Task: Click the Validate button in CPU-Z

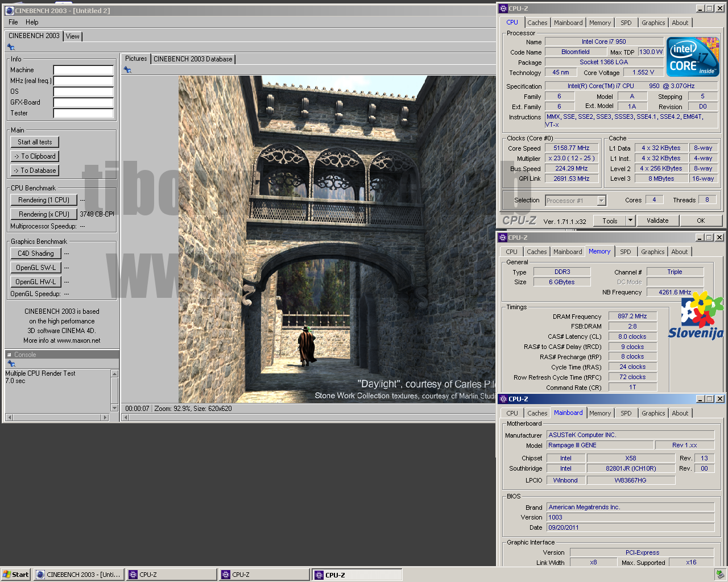Action: 657,221
